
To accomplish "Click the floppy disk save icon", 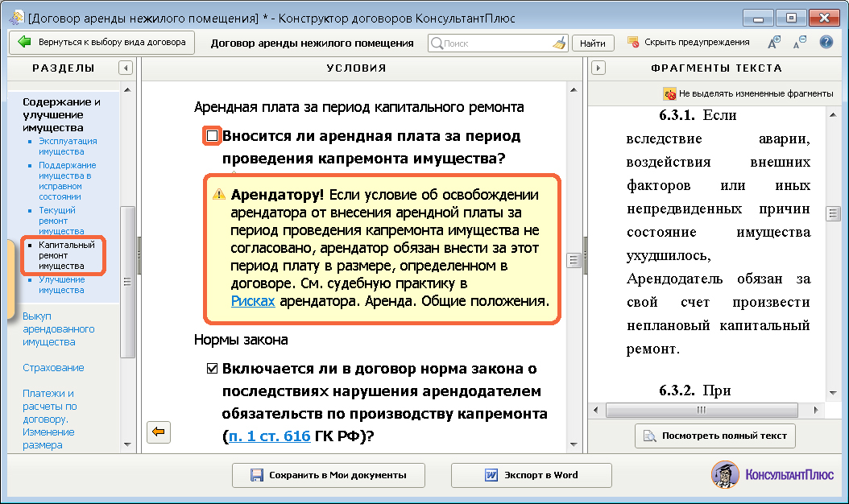I will coord(257,475).
